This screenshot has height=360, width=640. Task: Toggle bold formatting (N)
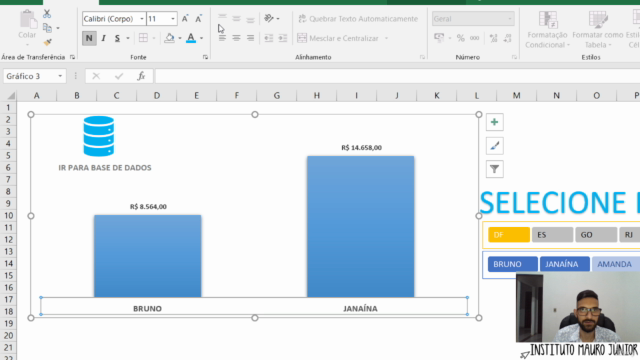pyautogui.click(x=89, y=38)
